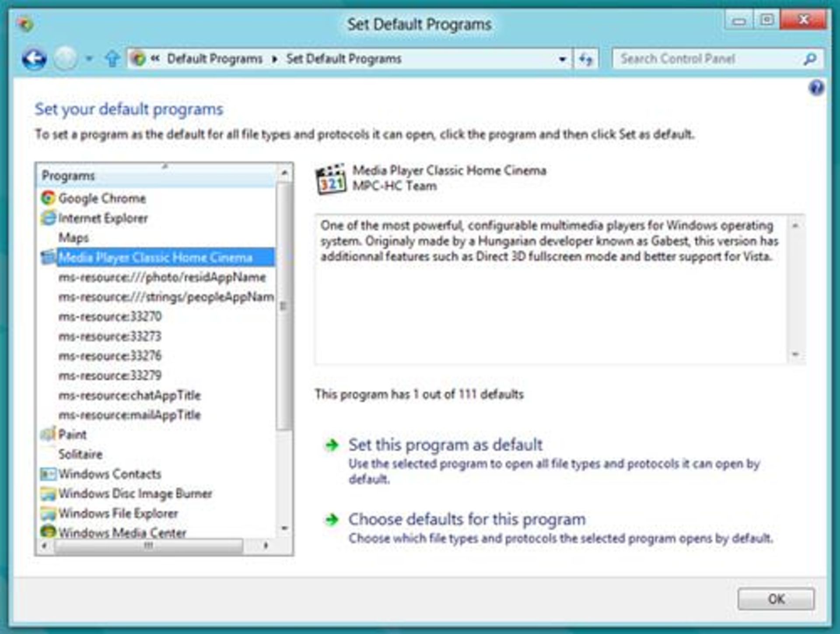
Task: Click programs list horizontal scroll left arrow
Action: coord(44,546)
